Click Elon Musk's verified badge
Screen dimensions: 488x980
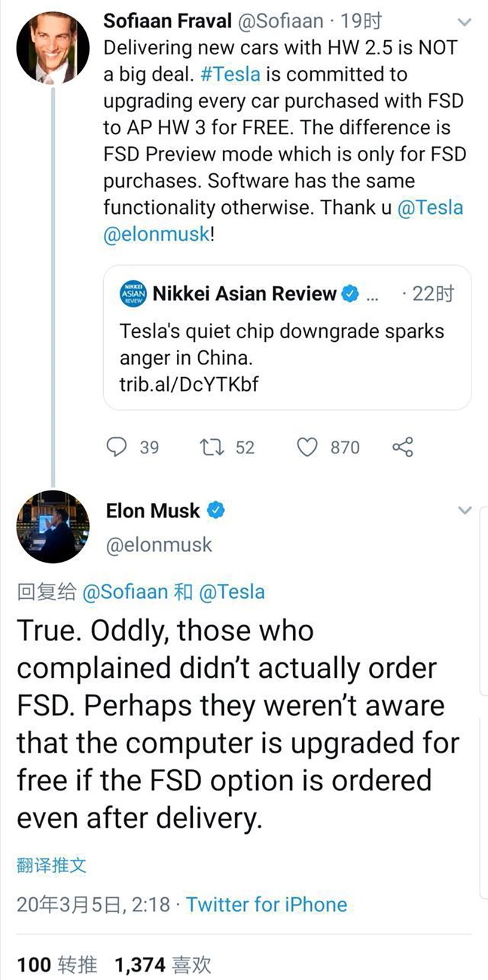tap(216, 510)
